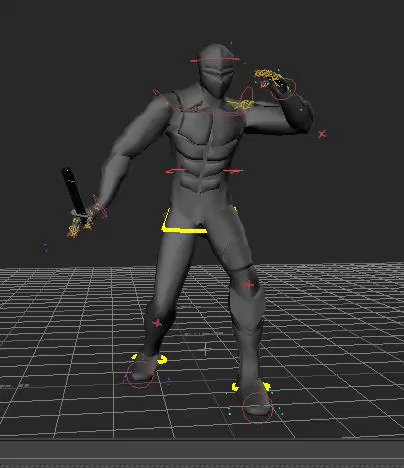Select the yellow foot control on the rear foot
404x468 pixels.
(x=149, y=359)
